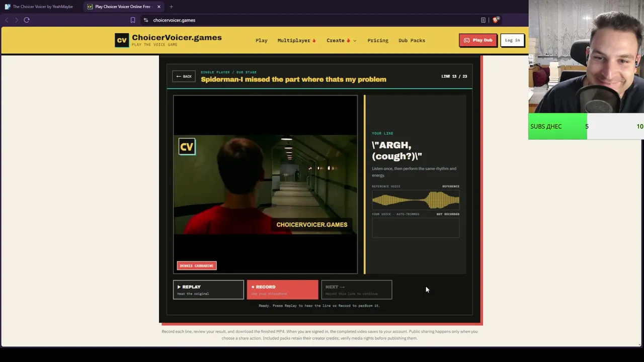The height and width of the screenshot is (362, 644).
Task: Close the Play Choicer Voicer Online tab
Action: click(159, 7)
